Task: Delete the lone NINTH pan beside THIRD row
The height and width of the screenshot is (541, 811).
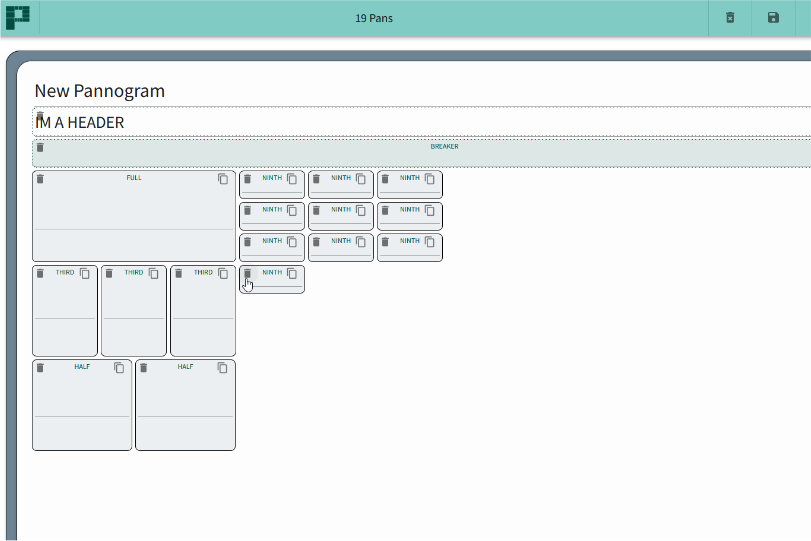Action: click(x=247, y=273)
